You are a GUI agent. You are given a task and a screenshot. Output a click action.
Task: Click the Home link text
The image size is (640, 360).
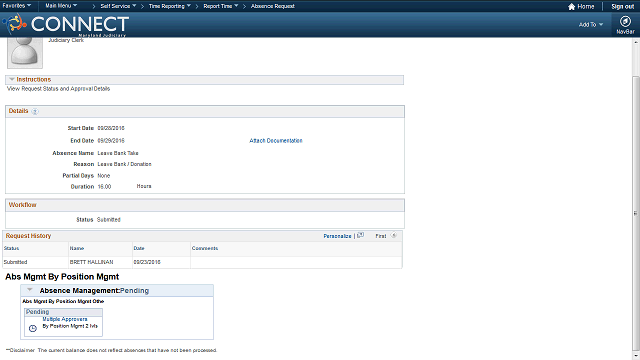[x=586, y=7]
